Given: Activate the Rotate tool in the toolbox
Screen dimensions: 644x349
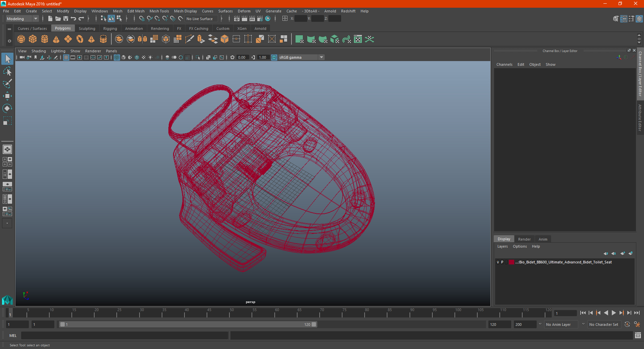Looking at the screenshot, I should (7, 108).
